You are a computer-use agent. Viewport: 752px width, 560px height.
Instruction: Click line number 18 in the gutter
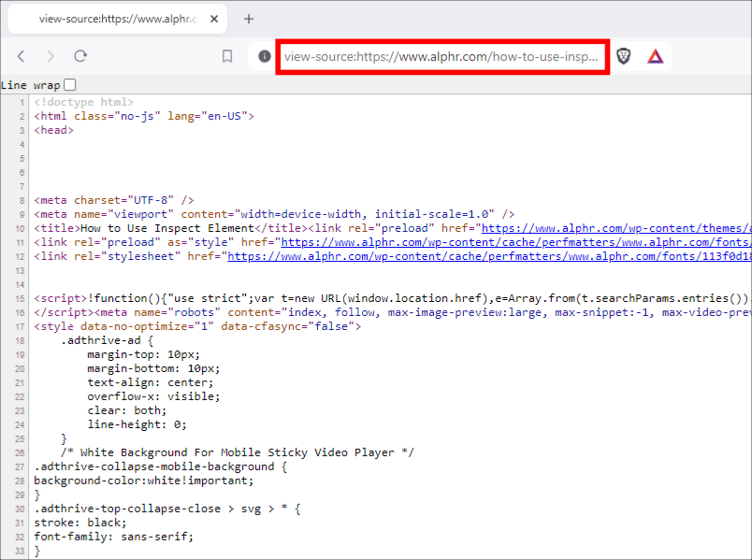[x=20, y=341]
